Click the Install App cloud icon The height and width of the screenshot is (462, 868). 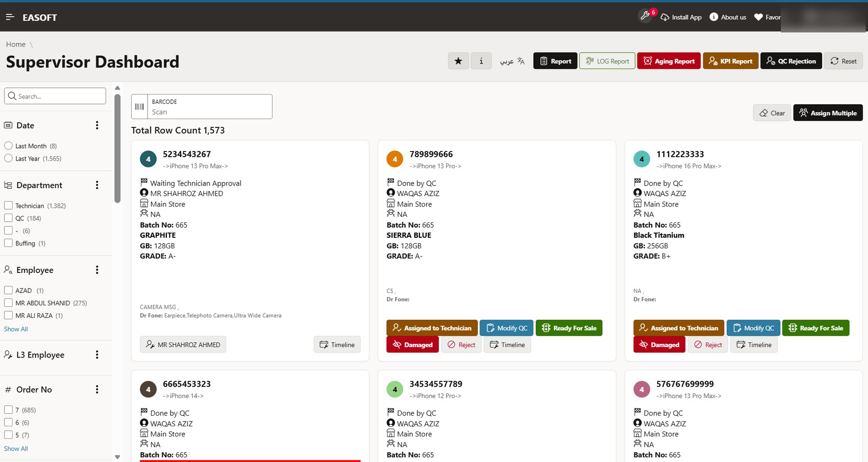(x=665, y=17)
